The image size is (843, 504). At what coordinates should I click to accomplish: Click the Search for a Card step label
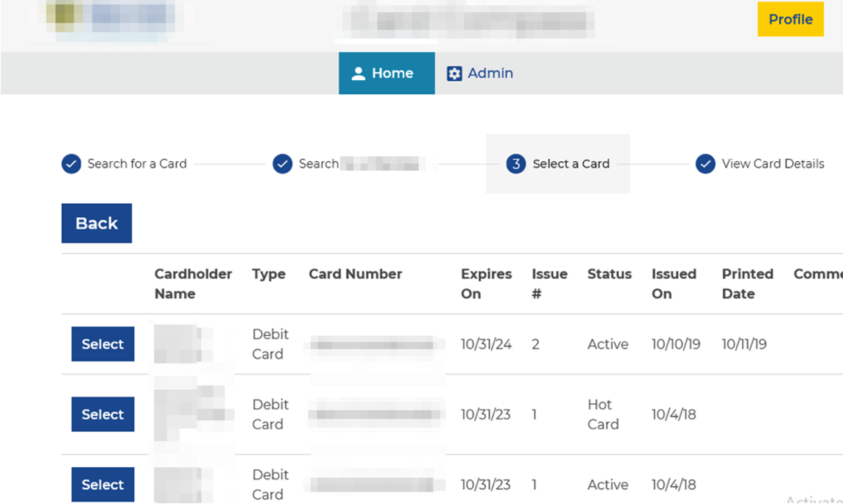point(137,163)
